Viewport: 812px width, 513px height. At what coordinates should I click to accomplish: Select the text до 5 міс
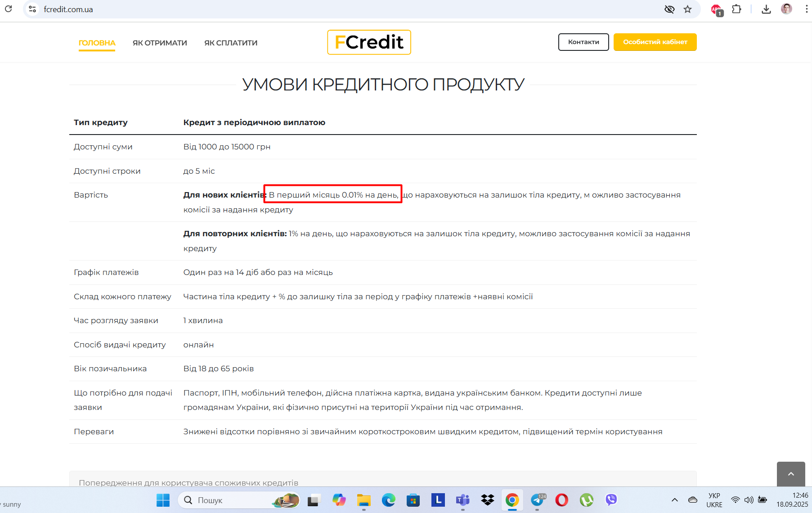(x=199, y=171)
